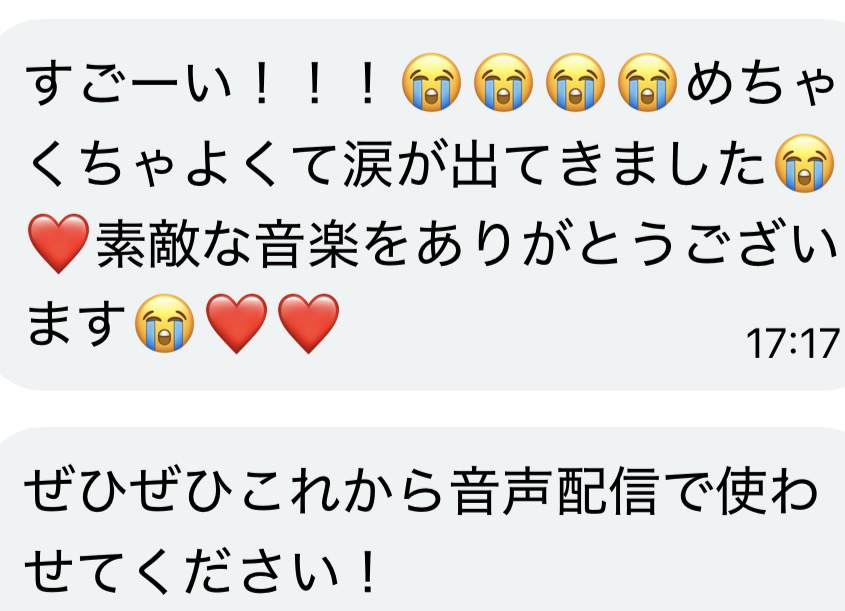Click crying emoji after 出てきました

804,163
